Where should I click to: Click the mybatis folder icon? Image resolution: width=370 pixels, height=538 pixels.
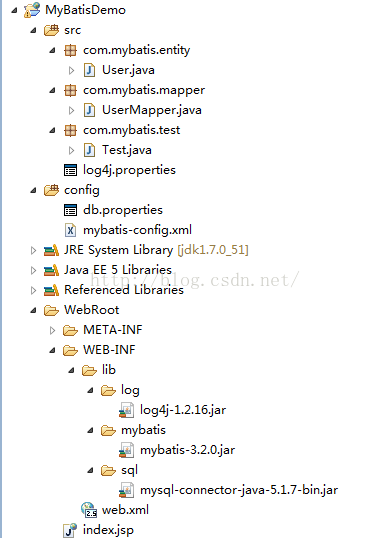click(108, 430)
